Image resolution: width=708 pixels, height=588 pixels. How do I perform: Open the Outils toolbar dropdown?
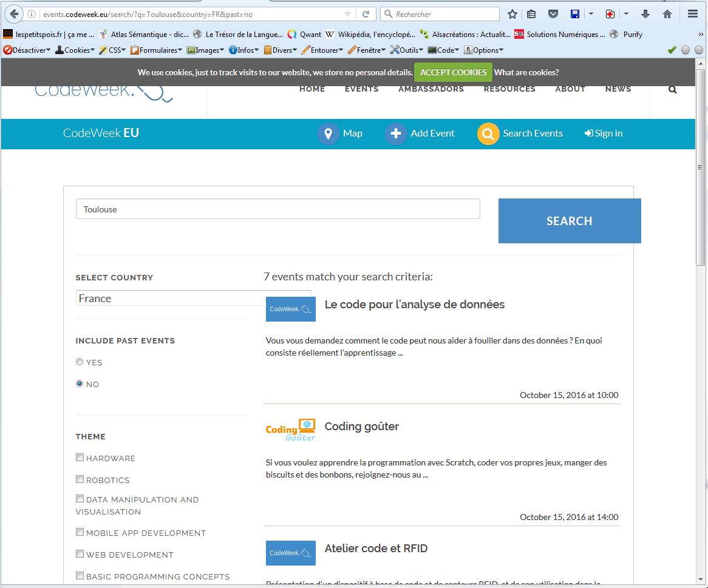tap(406, 50)
